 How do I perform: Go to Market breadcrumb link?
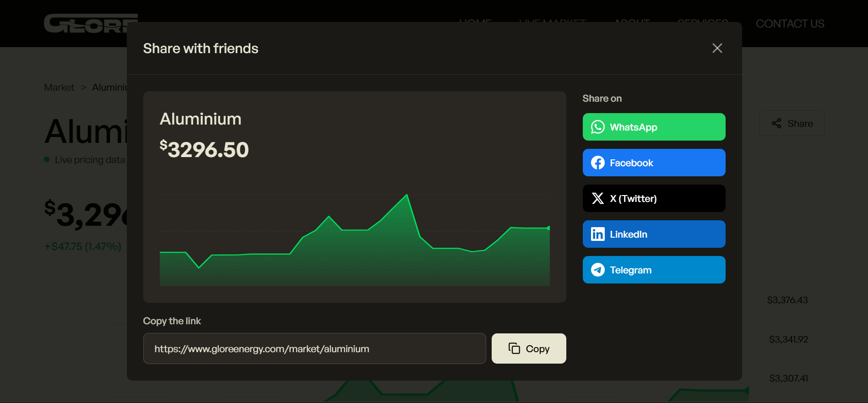click(59, 87)
